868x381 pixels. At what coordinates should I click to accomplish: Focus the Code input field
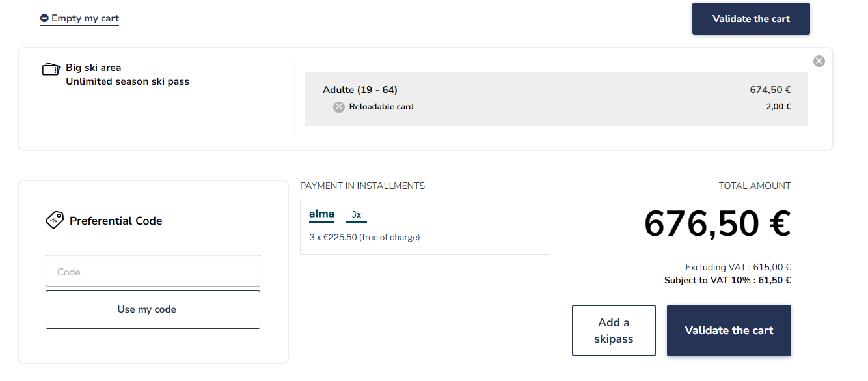153,271
